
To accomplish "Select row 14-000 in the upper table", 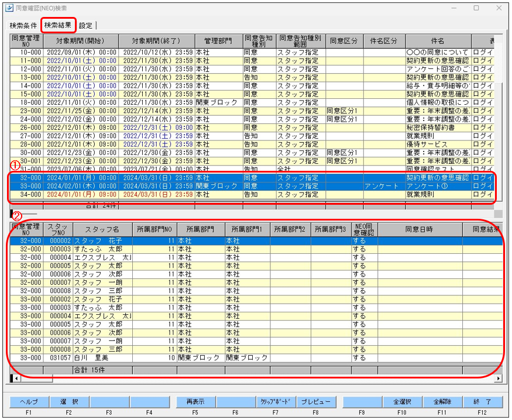I will coord(252,86).
